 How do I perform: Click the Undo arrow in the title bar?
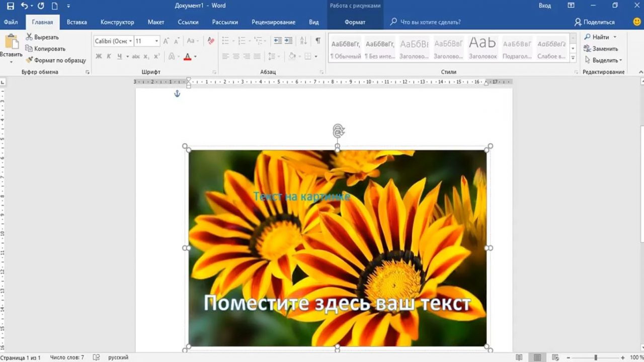coord(24,6)
